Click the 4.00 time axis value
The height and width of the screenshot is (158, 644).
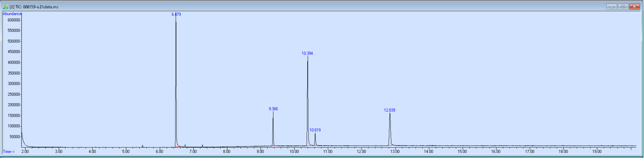pos(92,151)
